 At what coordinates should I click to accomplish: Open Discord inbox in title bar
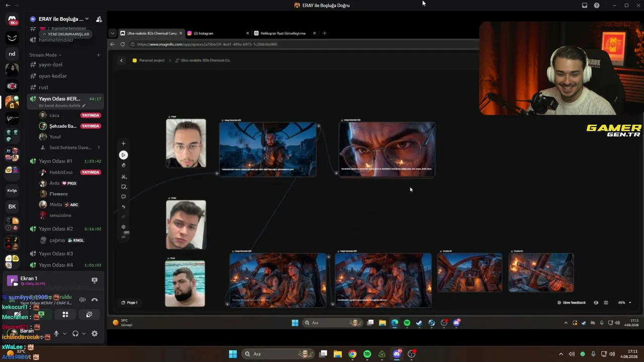point(584,6)
